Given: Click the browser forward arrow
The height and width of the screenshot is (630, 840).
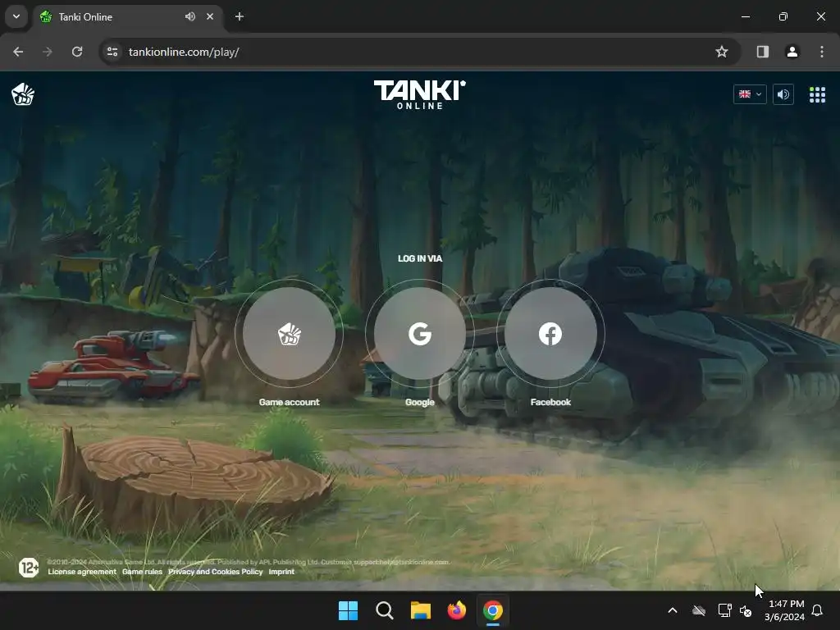Looking at the screenshot, I should [x=48, y=52].
